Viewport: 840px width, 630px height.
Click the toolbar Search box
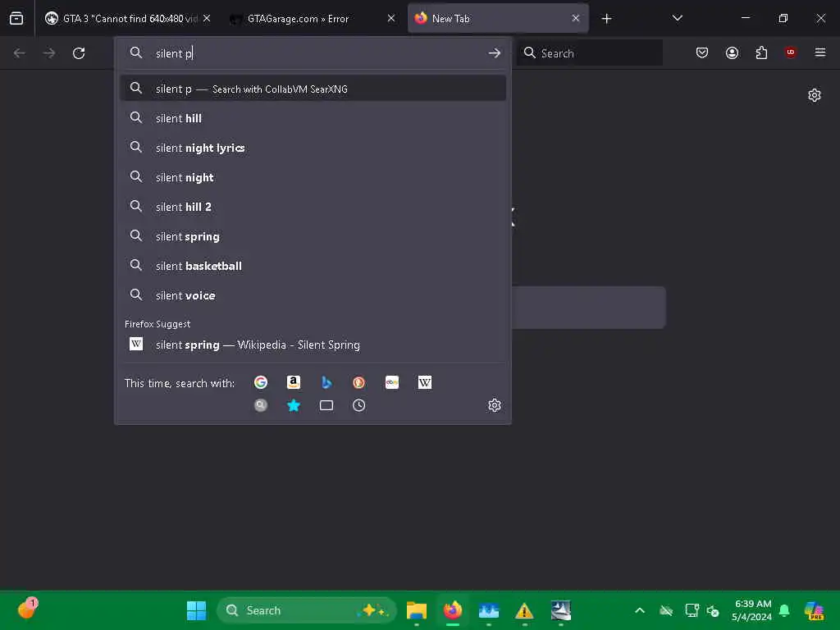point(589,53)
